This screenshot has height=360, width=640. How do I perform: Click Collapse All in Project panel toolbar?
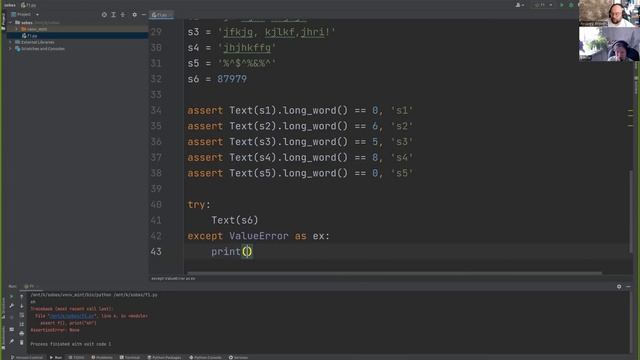coord(123,15)
